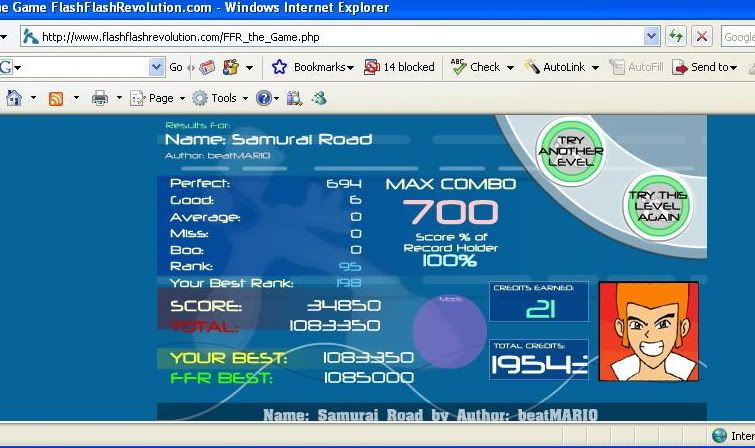Click the Print icon
The height and width of the screenshot is (448, 755).
tap(100, 98)
